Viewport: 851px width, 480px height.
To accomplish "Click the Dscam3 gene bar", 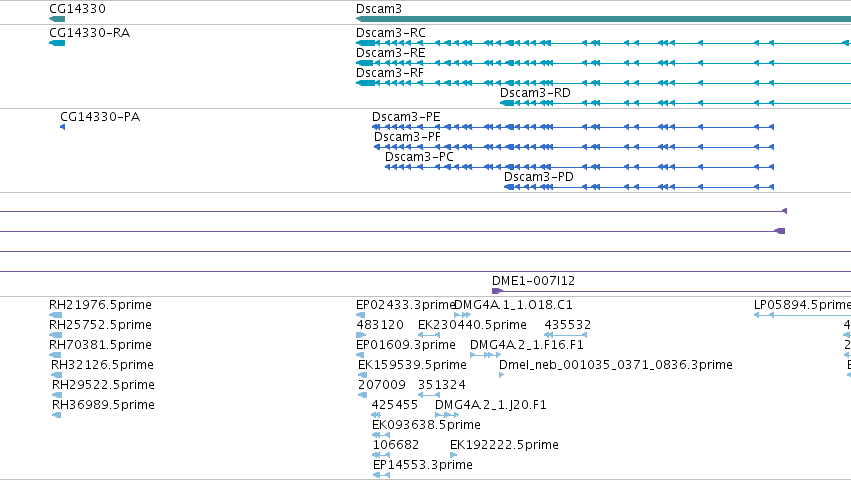I will (604, 19).
